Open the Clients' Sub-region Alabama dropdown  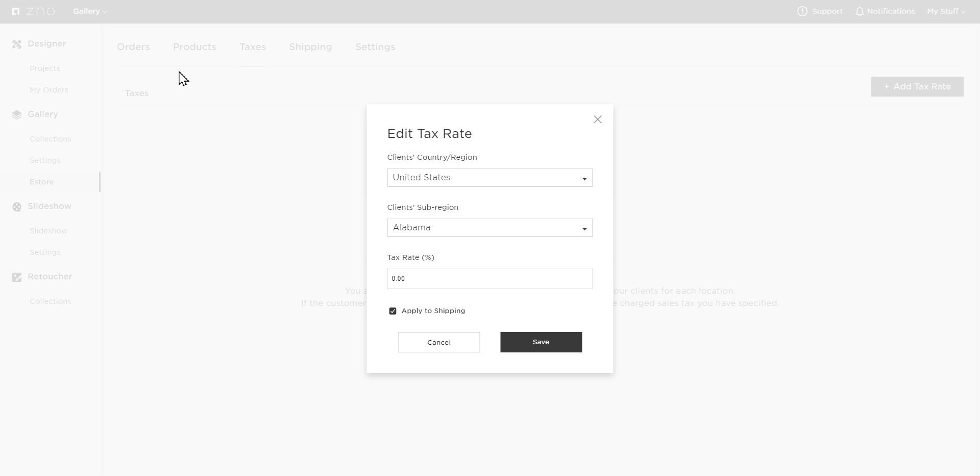pyautogui.click(x=490, y=228)
